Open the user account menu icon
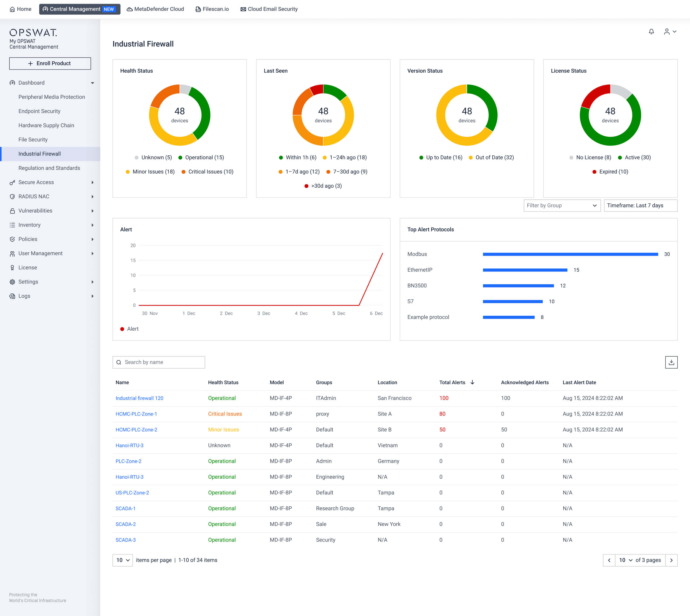The image size is (690, 616). (x=667, y=31)
